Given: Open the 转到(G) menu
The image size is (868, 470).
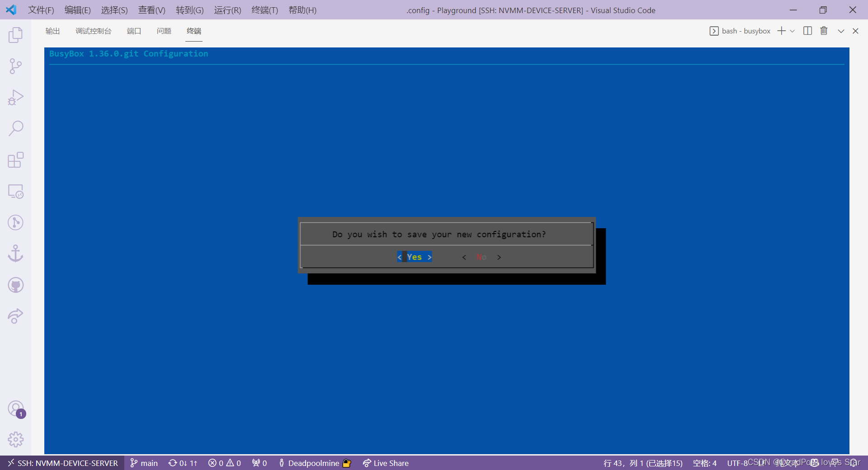Looking at the screenshot, I should [x=190, y=10].
